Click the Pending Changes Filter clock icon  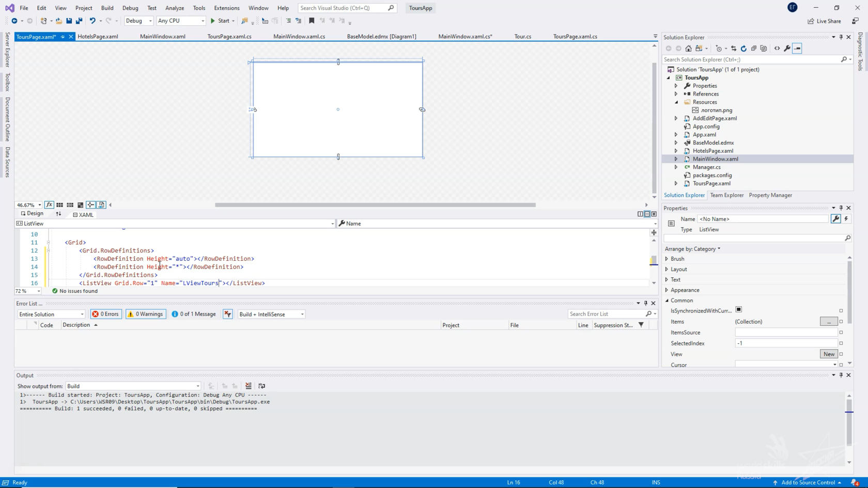pos(719,49)
